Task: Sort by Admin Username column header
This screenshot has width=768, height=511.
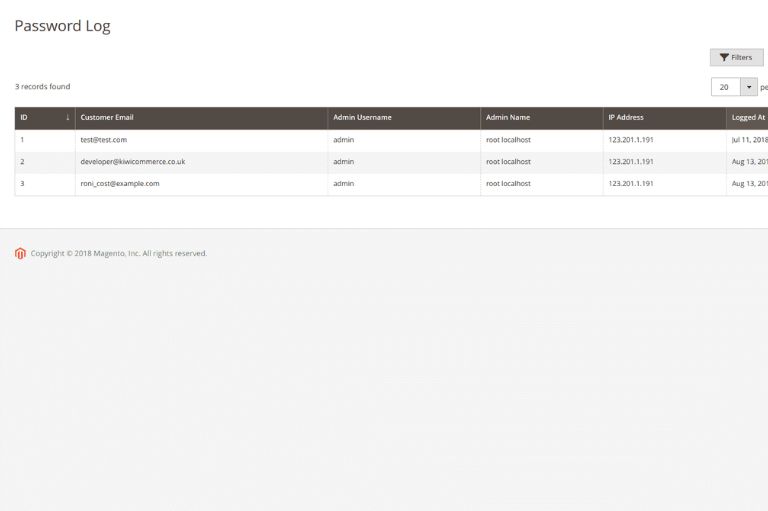Action: click(362, 118)
